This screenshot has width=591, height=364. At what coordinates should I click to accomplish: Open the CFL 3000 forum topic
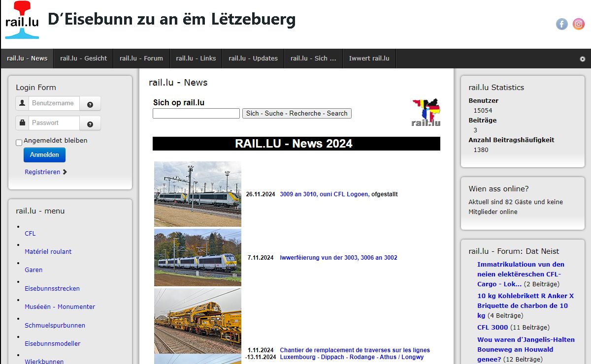492,328
